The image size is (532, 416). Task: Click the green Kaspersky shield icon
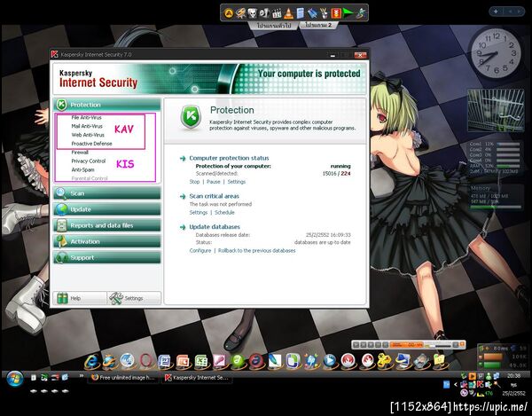pyautogui.click(x=191, y=117)
